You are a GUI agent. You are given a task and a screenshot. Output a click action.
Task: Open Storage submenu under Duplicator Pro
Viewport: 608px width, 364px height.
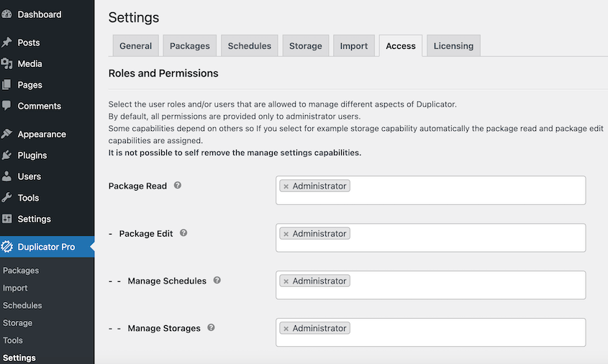(17, 322)
